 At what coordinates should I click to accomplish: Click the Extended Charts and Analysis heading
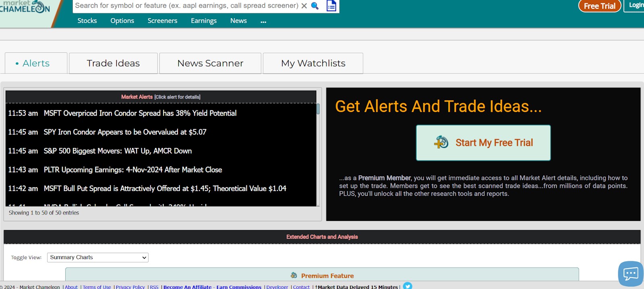[322, 237]
